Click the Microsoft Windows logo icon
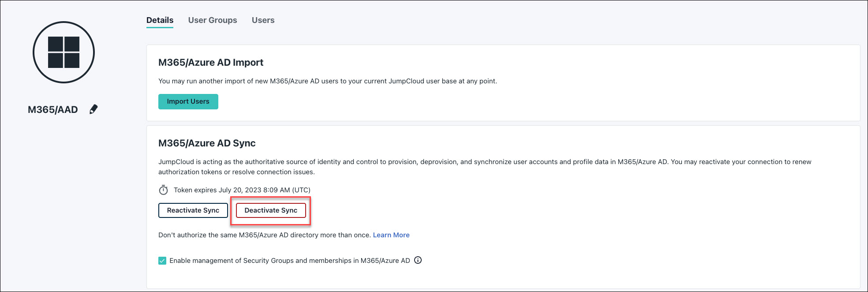This screenshot has height=292, width=868. pyautogui.click(x=64, y=52)
